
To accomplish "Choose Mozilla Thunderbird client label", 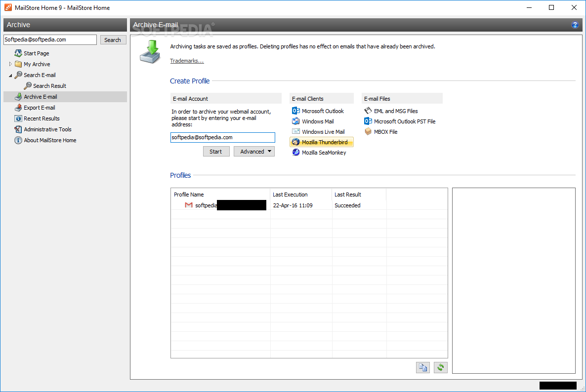I will (x=325, y=142).
